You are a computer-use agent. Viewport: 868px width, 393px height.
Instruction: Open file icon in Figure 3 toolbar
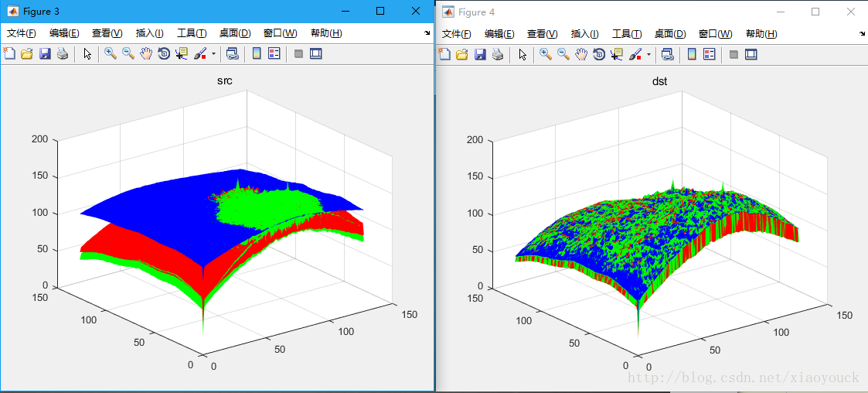coord(26,54)
